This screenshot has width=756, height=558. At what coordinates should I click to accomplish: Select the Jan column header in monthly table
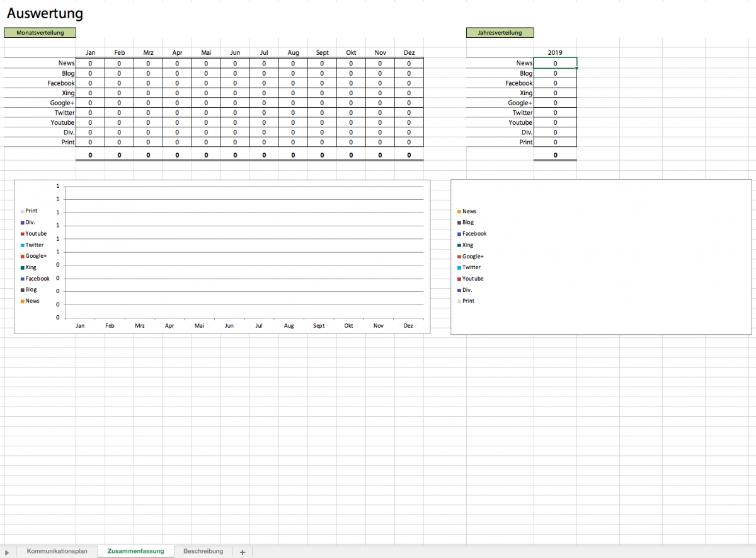pos(90,53)
